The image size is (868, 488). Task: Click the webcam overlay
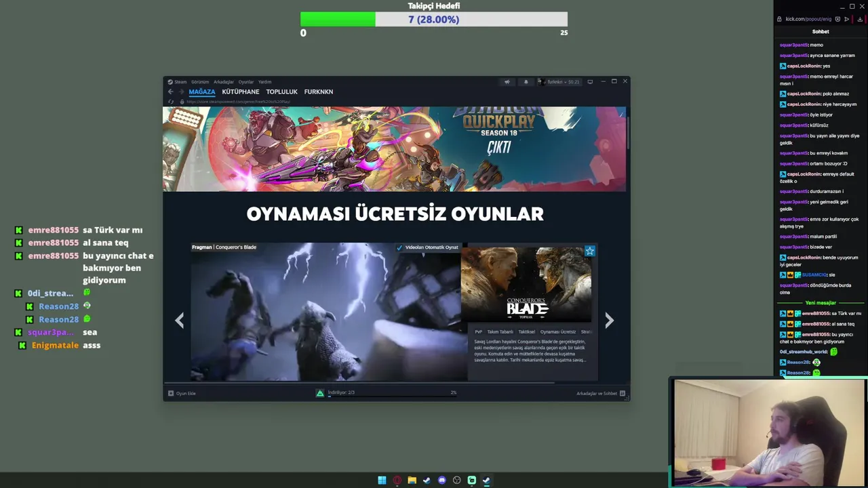tap(769, 432)
